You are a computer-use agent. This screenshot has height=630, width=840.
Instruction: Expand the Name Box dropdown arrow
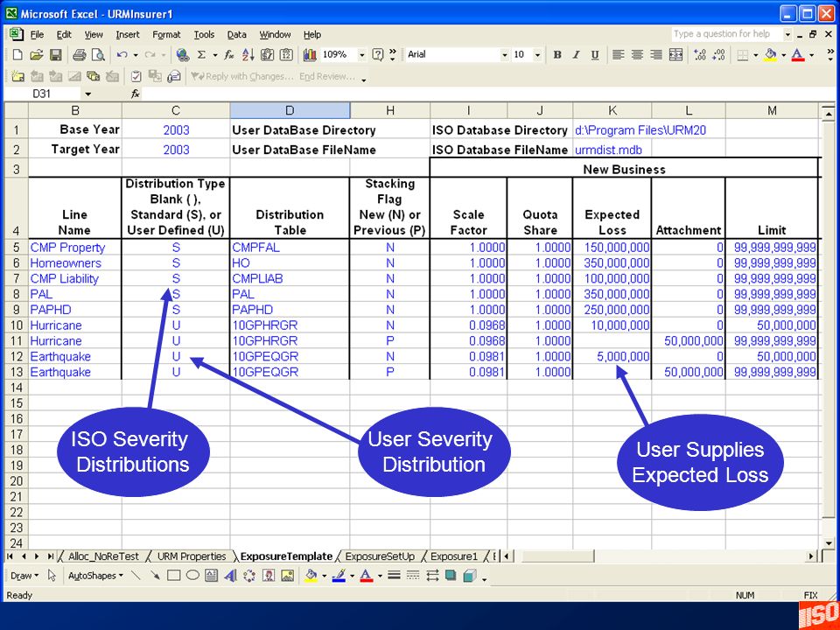coord(88,94)
